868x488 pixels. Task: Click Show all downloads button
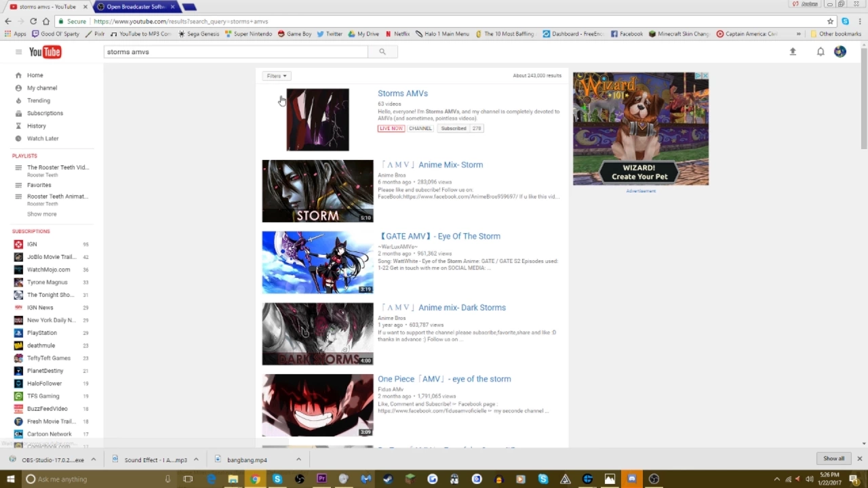[833, 459]
